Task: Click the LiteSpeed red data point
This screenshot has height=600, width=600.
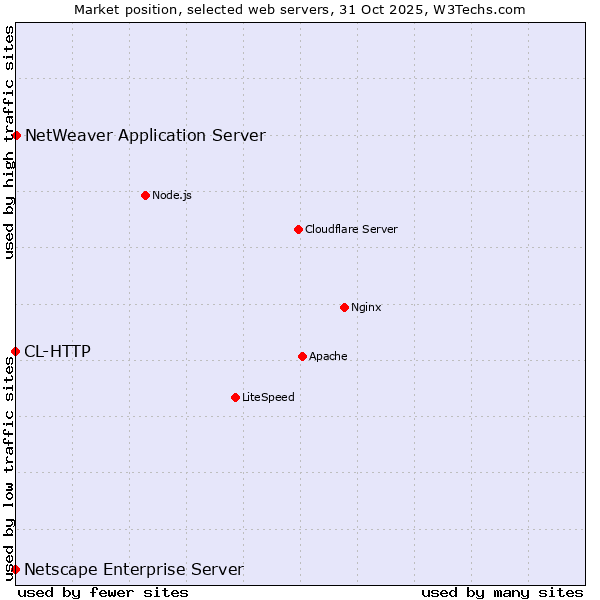Action: pos(235,397)
